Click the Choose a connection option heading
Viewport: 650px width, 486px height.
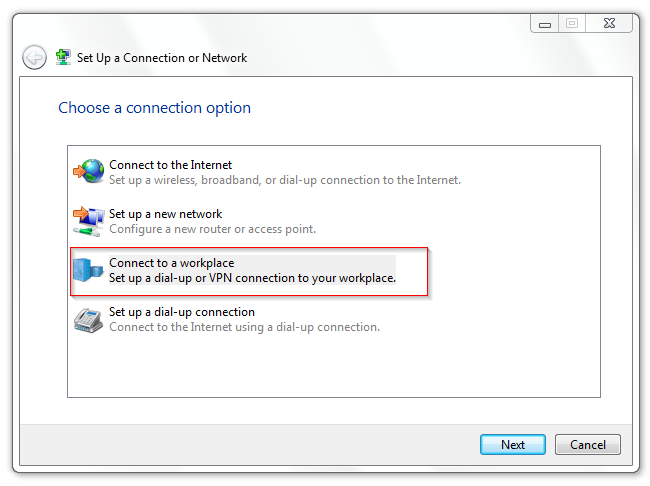point(154,108)
